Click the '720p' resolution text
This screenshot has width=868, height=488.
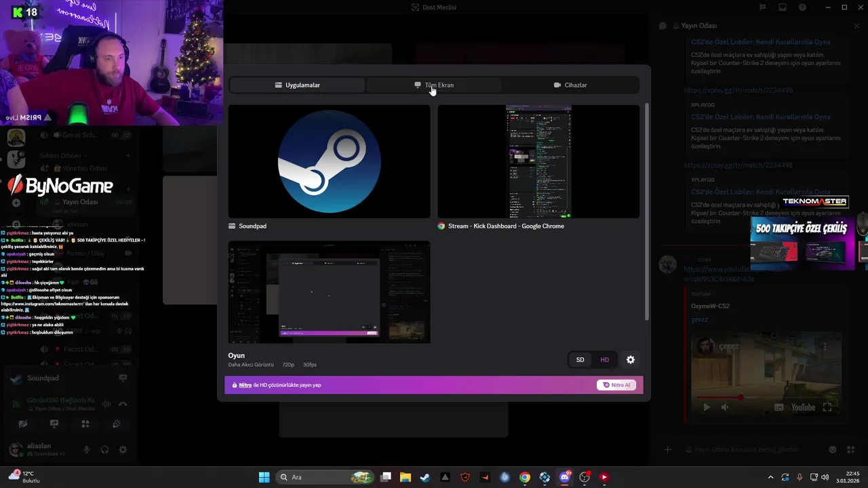(288, 365)
